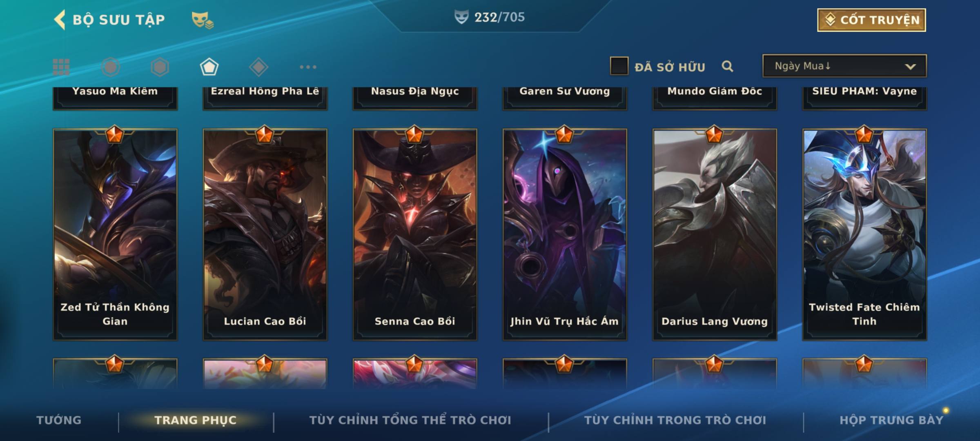Open the three-dots more filters icon
This screenshot has height=441, width=980.
[x=308, y=67]
